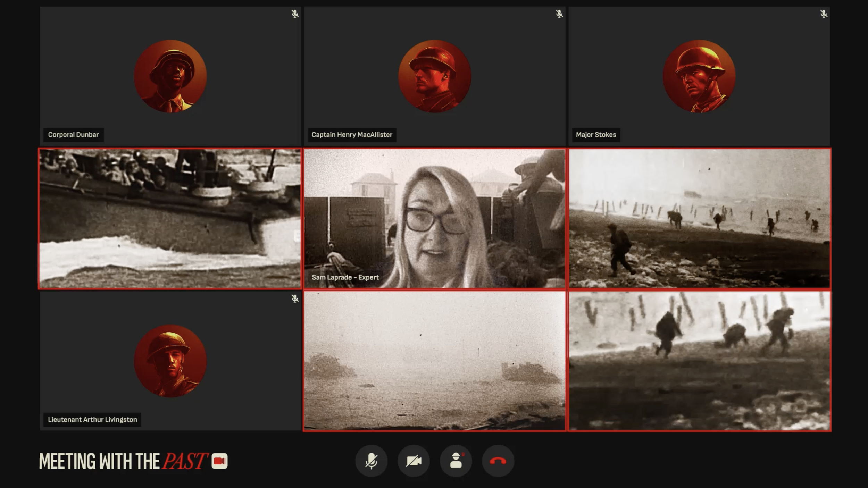Select Captain Henry MacAllister's helmet avatar
868x488 pixels.
tap(434, 76)
